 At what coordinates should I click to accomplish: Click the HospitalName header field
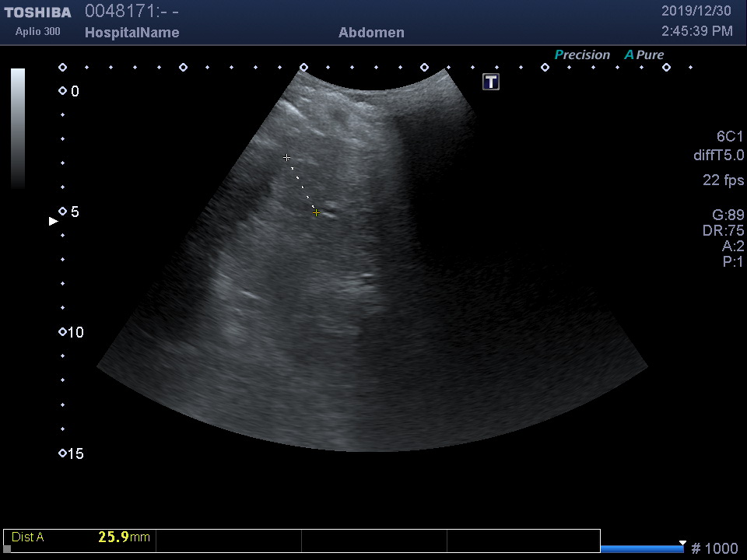132,33
